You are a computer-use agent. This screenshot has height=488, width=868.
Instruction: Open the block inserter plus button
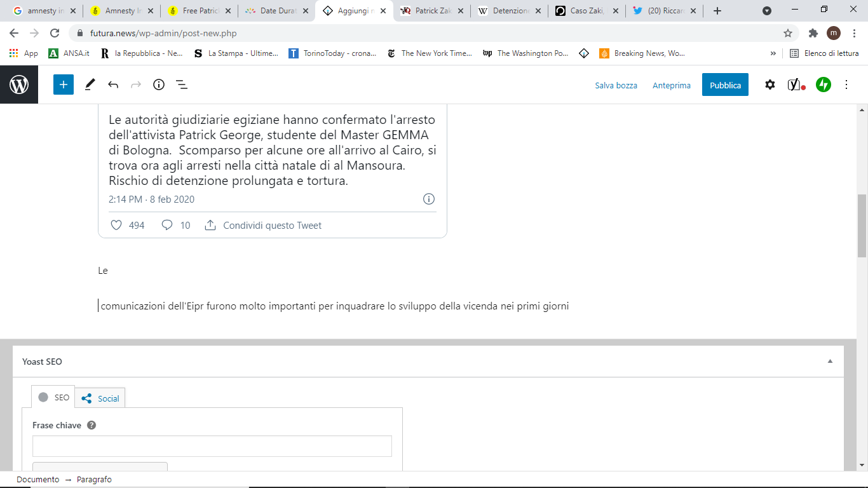tap(64, 85)
